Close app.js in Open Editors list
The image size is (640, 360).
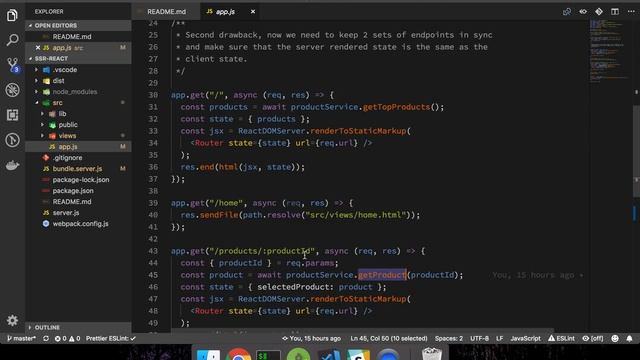coord(38,48)
